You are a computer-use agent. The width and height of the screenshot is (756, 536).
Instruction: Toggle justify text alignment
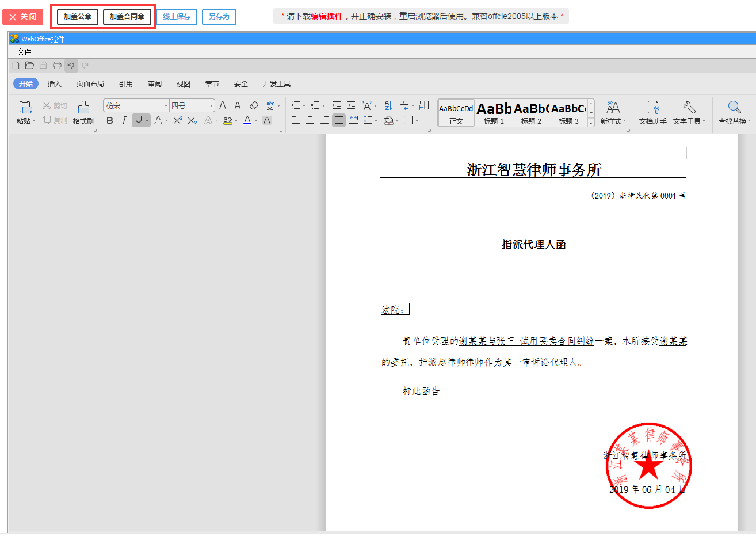[x=339, y=120]
